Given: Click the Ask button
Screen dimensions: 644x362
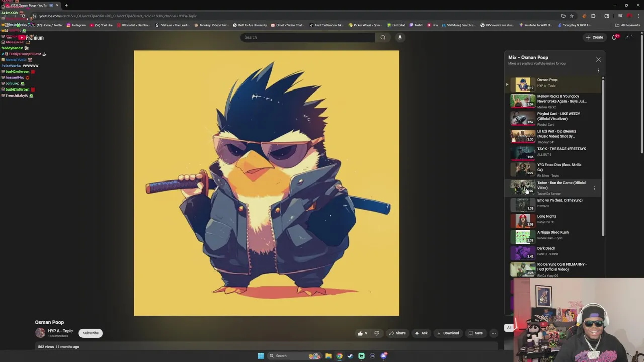Looking at the screenshot, I should [x=421, y=333].
